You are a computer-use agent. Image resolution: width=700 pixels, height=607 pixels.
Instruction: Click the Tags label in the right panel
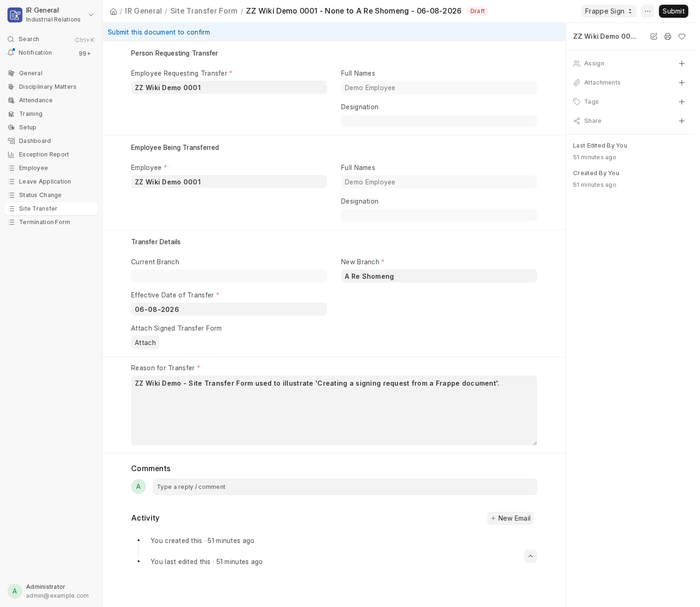591,102
